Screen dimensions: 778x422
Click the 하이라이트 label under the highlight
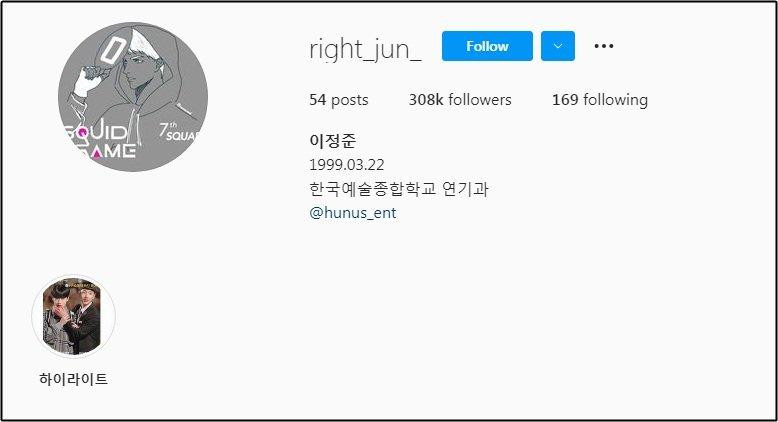pyautogui.click(x=73, y=379)
